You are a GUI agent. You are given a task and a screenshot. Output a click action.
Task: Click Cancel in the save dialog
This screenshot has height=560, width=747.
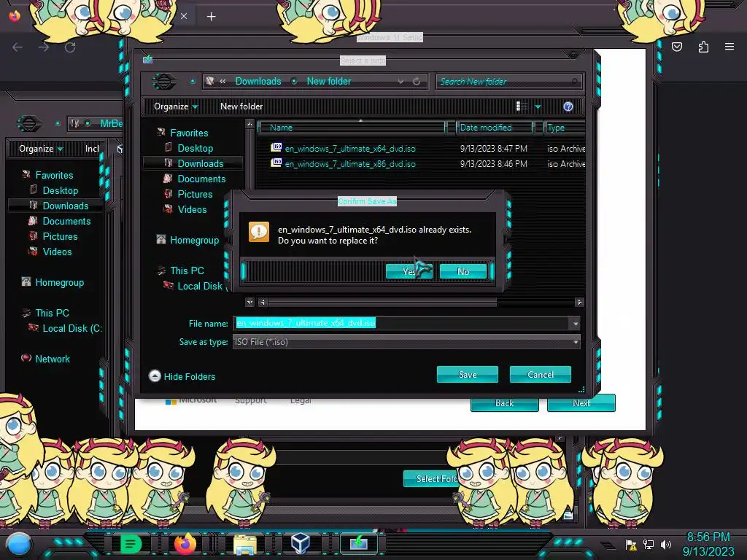point(541,374)
